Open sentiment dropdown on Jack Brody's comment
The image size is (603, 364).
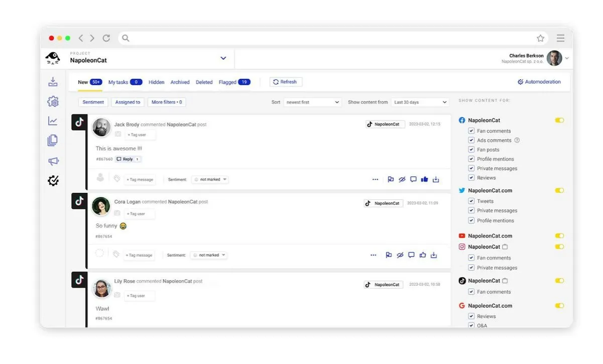pos(210,179)
